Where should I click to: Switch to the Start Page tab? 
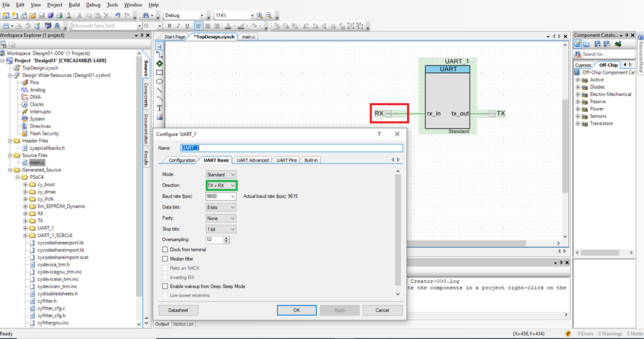pyautogui.click(x=174, y=37)
